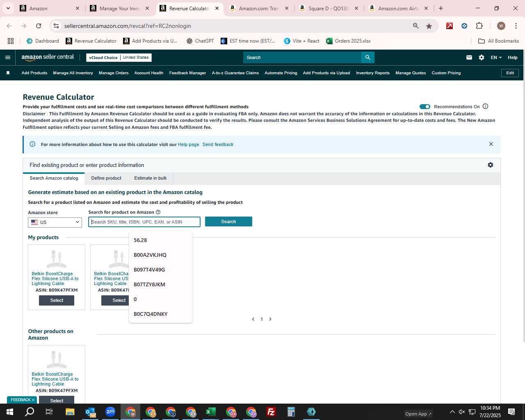Screen dimensions: 525x420
Task: Show hidden system tray icons chevron
Action: tap(452, 412)
